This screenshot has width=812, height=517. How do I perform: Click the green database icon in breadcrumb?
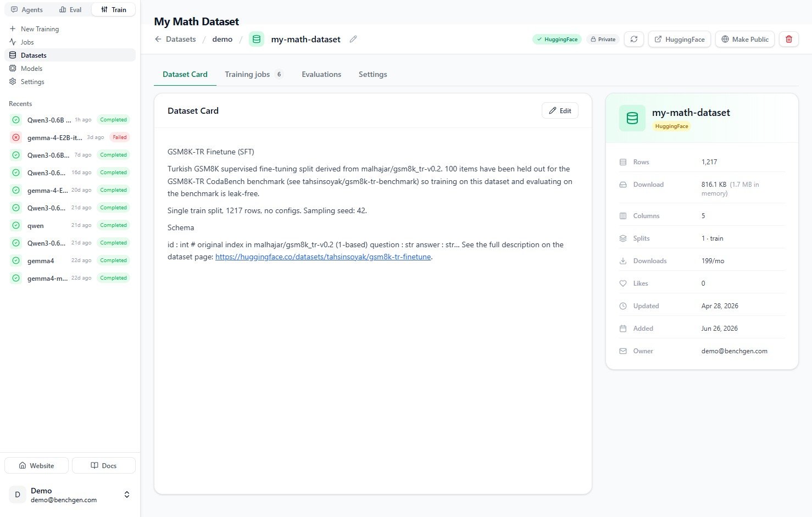(x=257, y=39)
